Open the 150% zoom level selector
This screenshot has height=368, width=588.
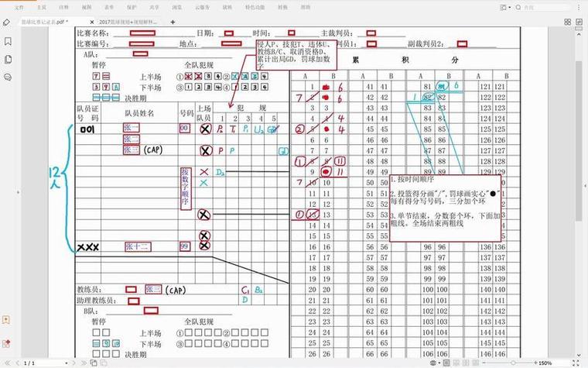pos(545,363)
